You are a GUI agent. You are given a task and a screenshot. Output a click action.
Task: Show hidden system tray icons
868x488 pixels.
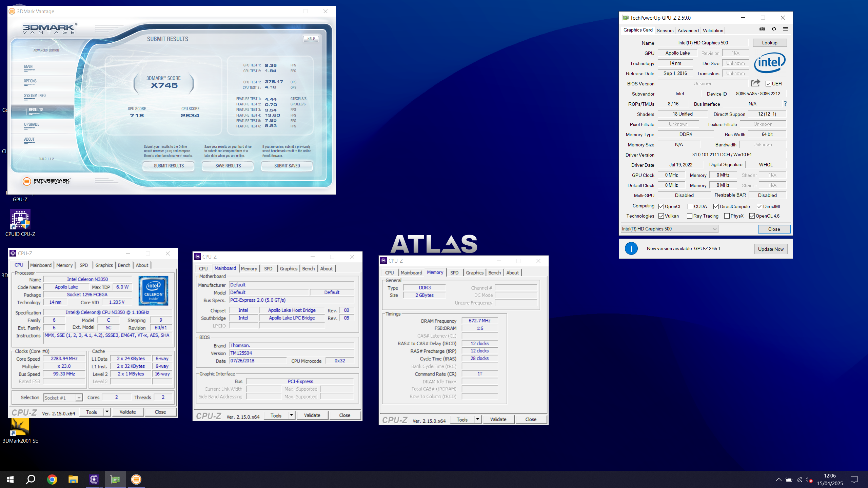778,480
